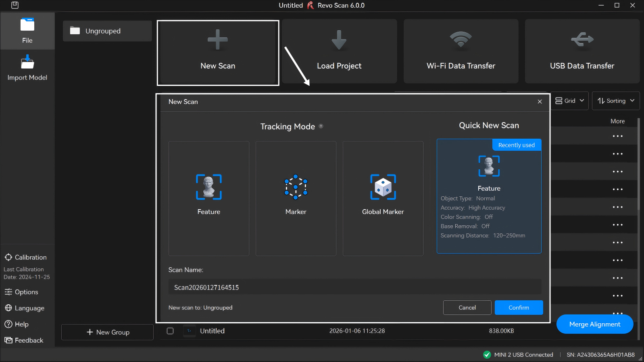Start USB Data Transfer
The width and height of the screenshot is (644, 362).
582,51
